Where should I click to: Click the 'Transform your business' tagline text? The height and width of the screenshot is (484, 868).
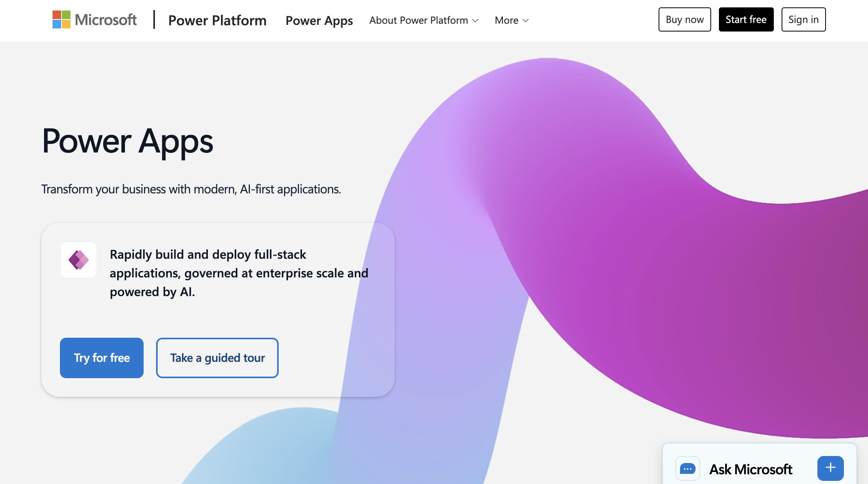coord(191,189)
